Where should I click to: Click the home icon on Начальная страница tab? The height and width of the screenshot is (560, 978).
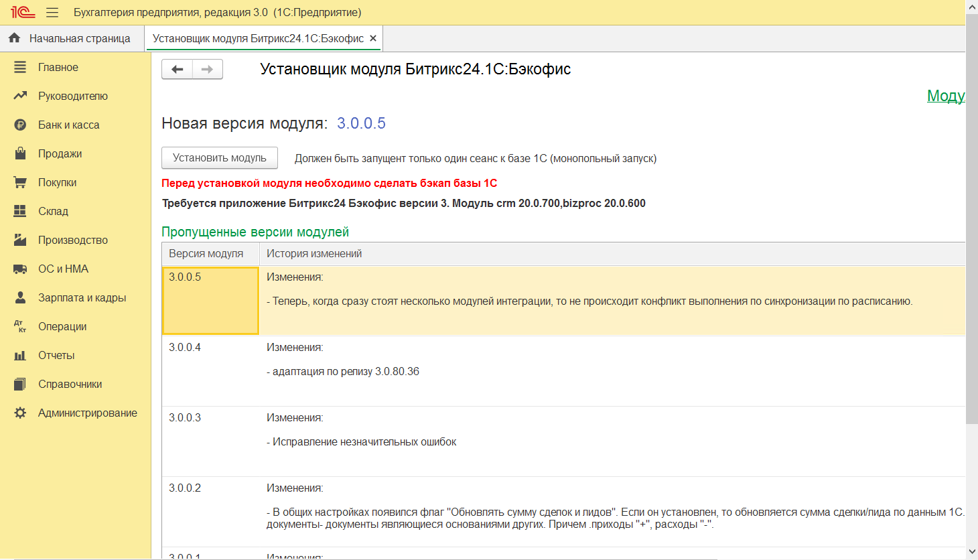[14, 38]
